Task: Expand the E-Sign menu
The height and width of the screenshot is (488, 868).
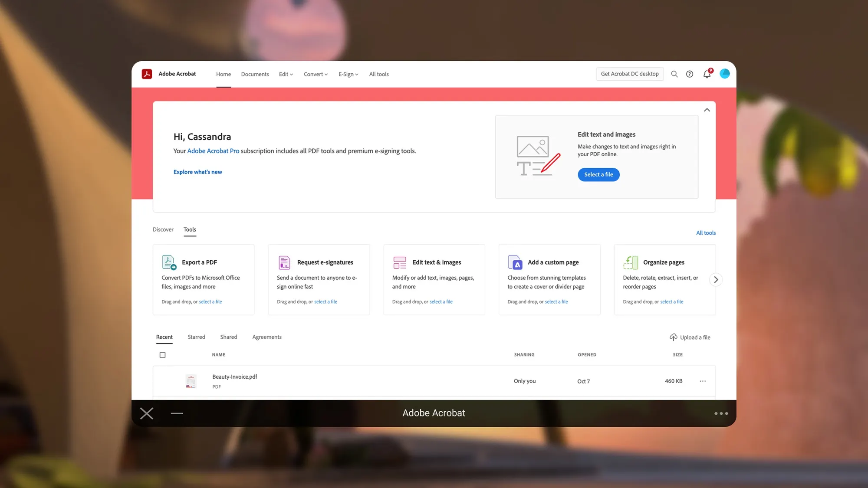Action: 348,74
